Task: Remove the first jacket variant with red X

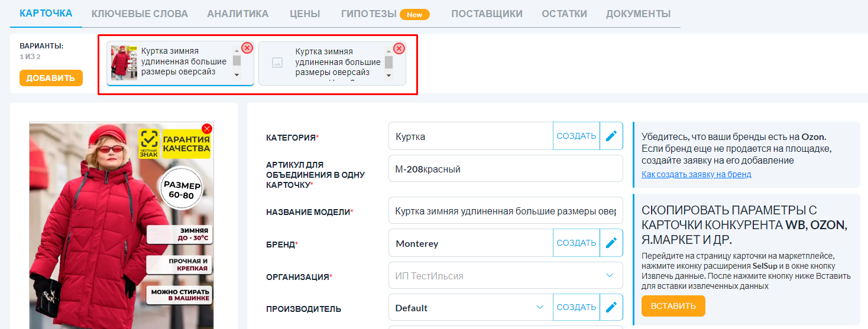Action: point(247,48)
